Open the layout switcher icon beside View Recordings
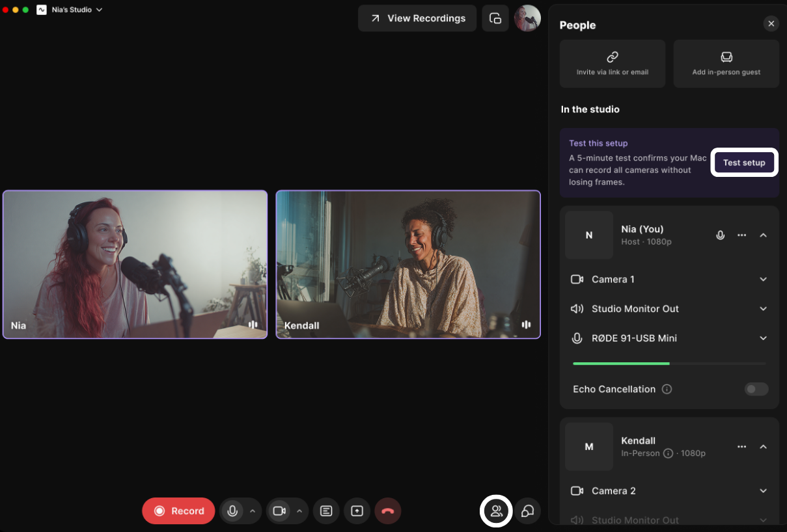This screenshot has height=532, width=787. point(495,18)
